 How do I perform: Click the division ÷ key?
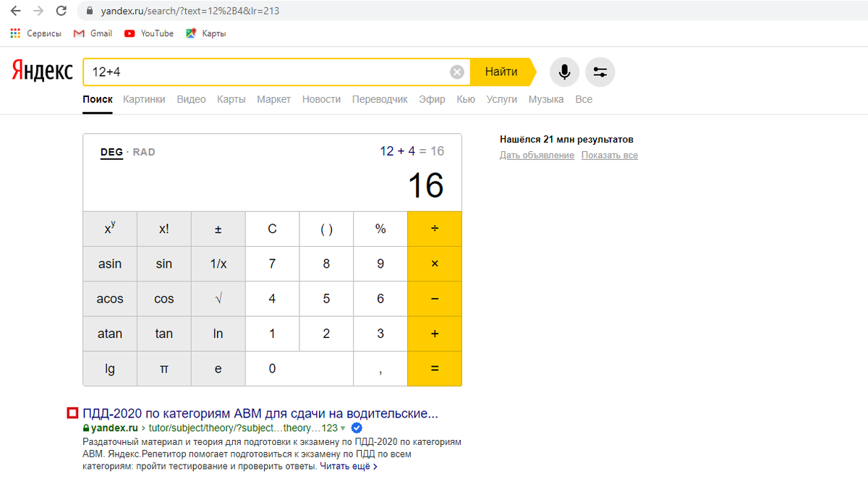(435, 229)
